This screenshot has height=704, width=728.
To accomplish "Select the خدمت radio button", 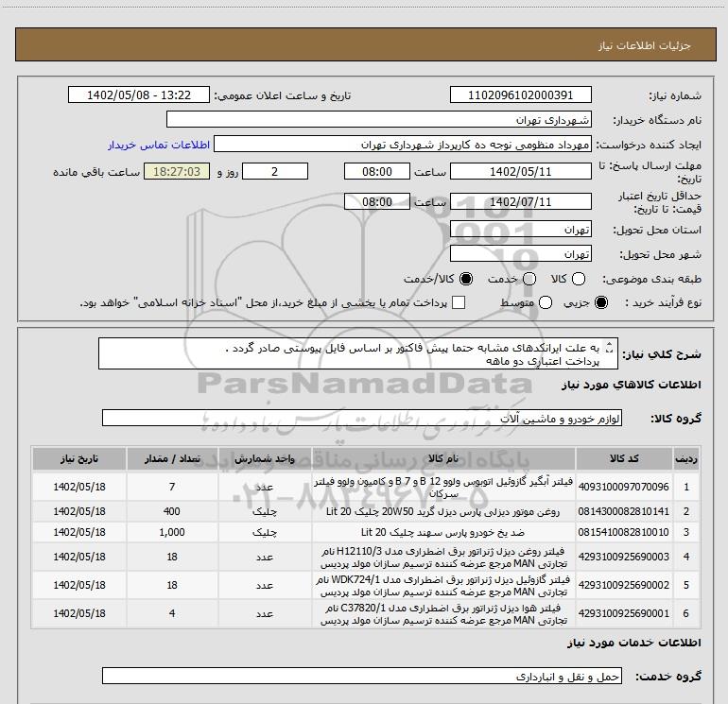I will click(x=529, y=279).
